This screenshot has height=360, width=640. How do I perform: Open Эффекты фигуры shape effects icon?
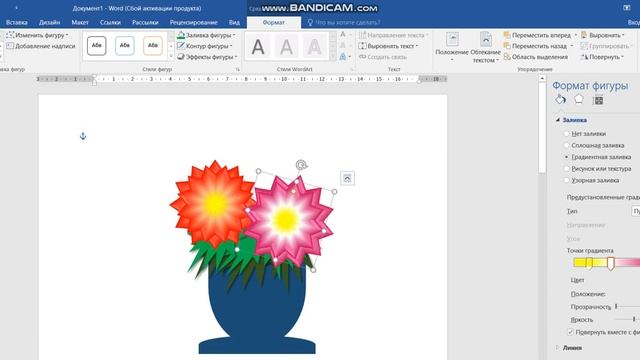pos(181,57)
